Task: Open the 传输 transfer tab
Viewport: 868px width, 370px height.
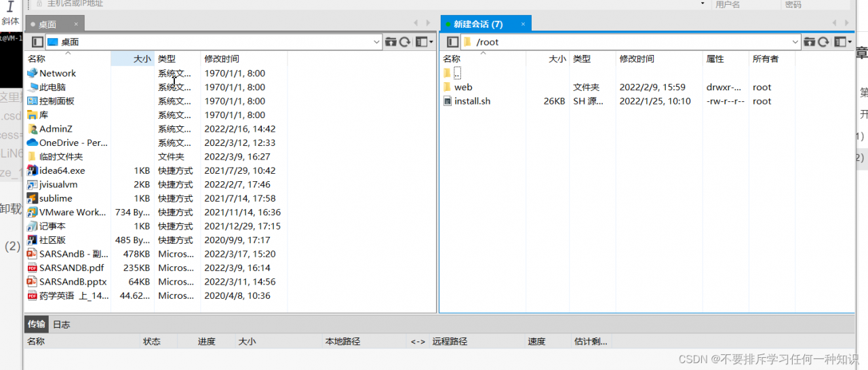Action: [37, 324]
